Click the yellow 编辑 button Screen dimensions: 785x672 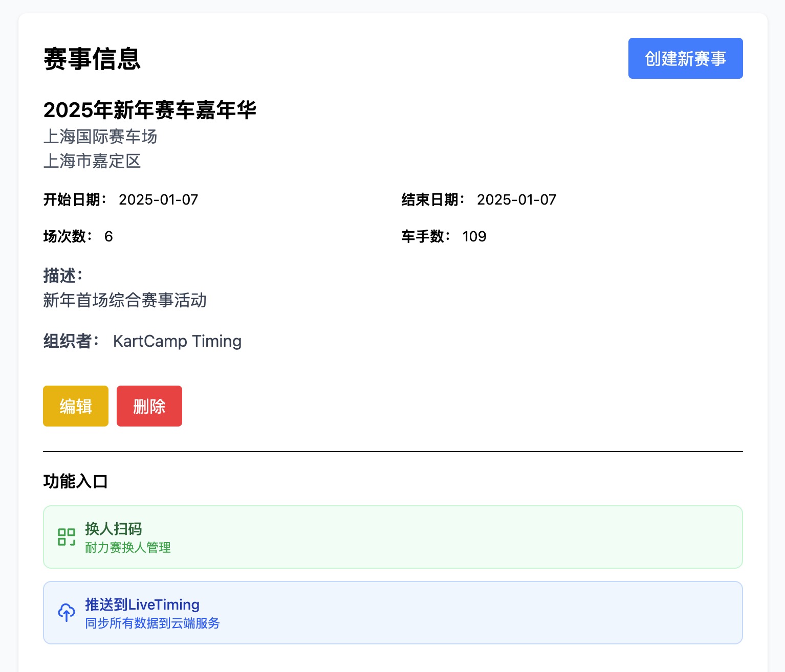point(75,406)
